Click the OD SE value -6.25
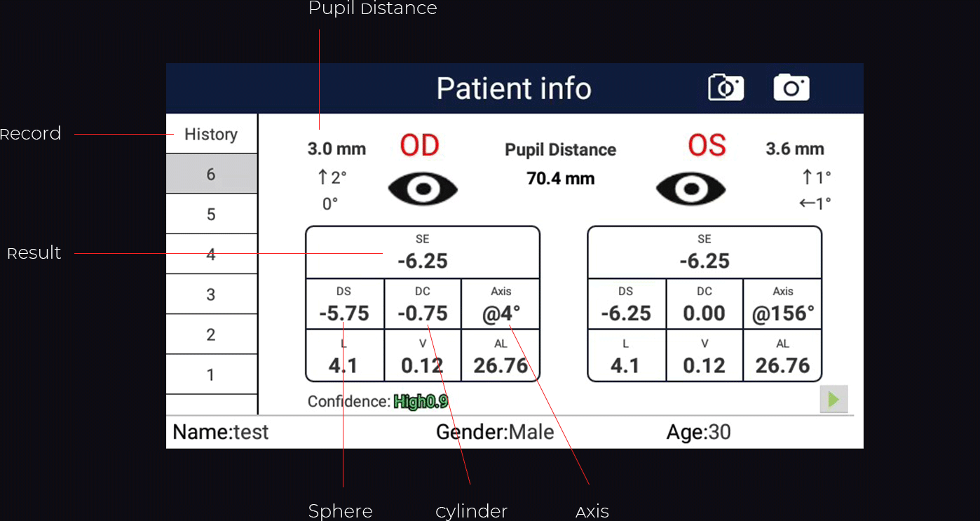Screen dimensions: 980x521 (422, 261)
